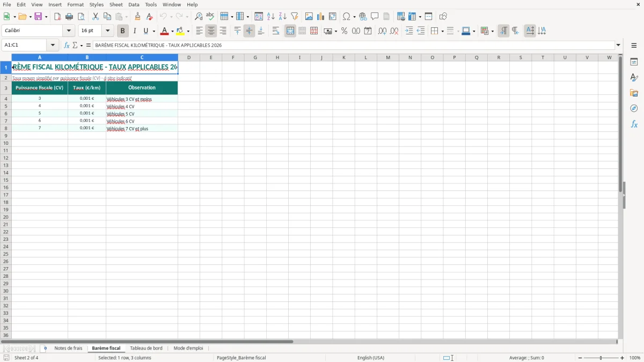Click the Clear Direct Formatting icon
The image size is (644, 362).
(150, 17)
